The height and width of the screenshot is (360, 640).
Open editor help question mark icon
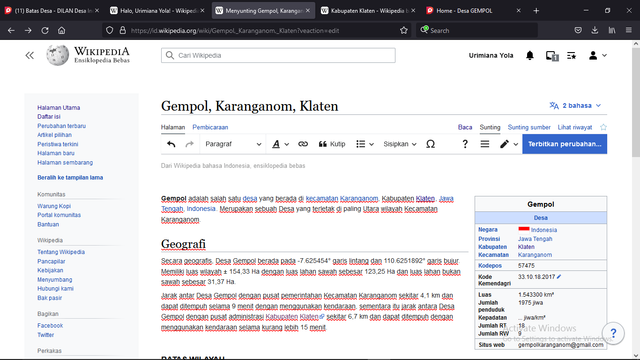pos(464,144)
